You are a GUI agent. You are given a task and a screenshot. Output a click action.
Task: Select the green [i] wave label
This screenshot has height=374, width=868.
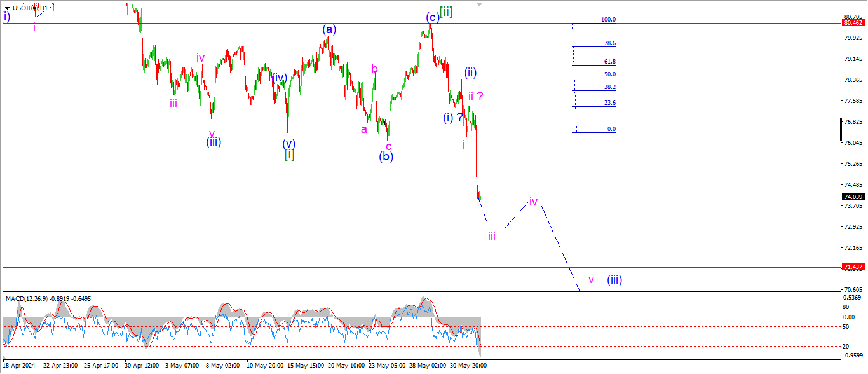289,155
